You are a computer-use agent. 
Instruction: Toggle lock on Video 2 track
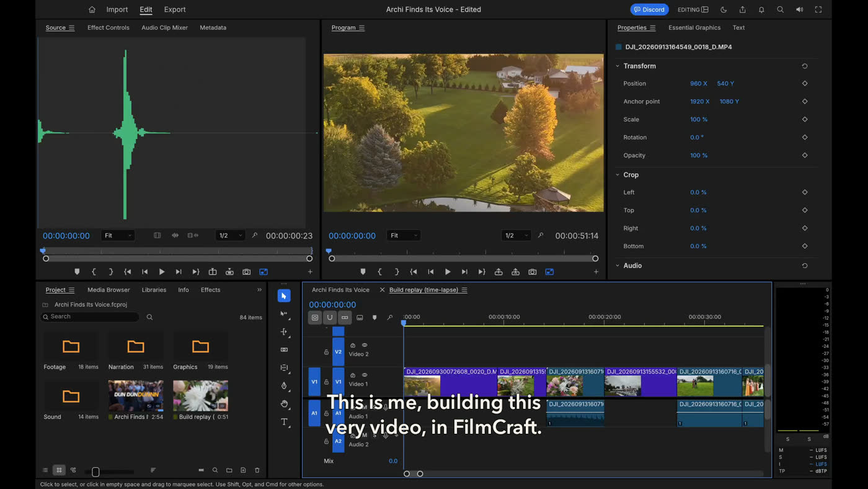(326, 352)
